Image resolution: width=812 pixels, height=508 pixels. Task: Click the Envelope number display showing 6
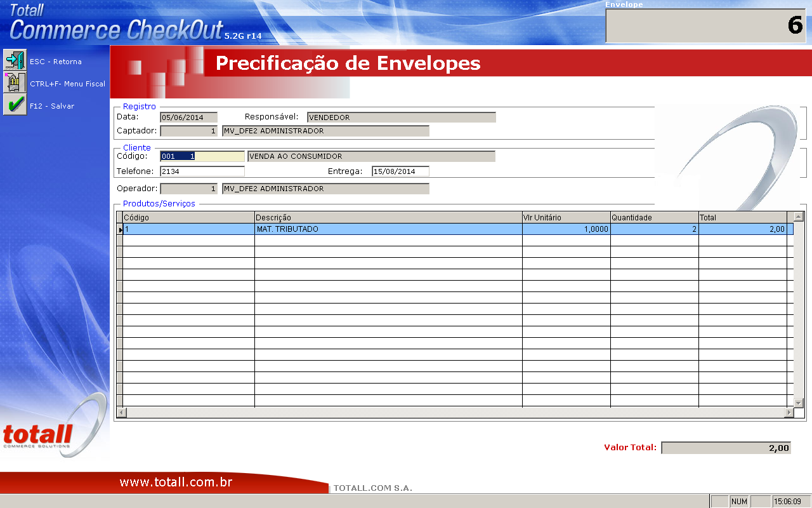(705, 25)
